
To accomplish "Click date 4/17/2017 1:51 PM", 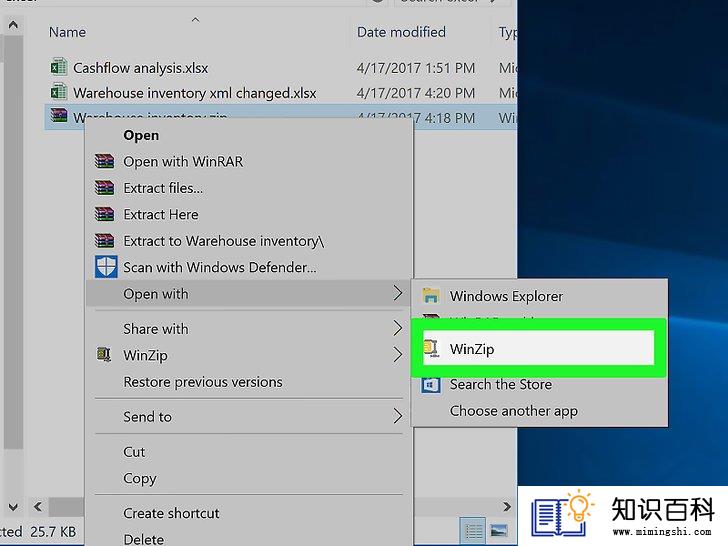I will [x=416, y=68].
